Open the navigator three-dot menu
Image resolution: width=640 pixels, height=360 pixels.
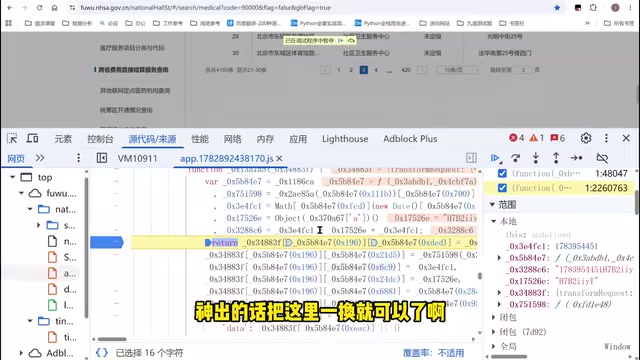[78, 158]
